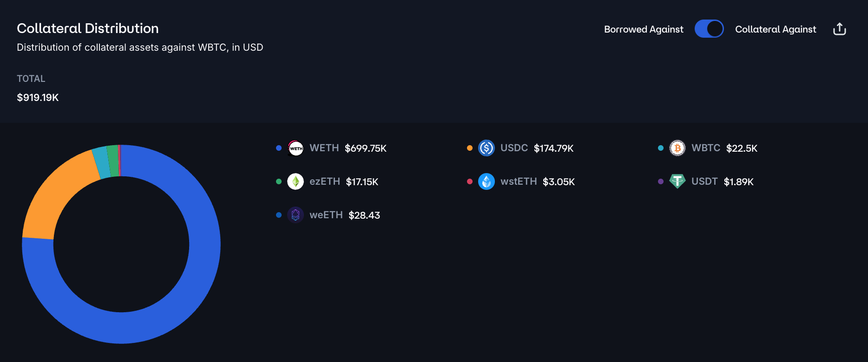Click the teal WBTC donut segment
This screenshot has height=362, width=868.
click(101, 163)
